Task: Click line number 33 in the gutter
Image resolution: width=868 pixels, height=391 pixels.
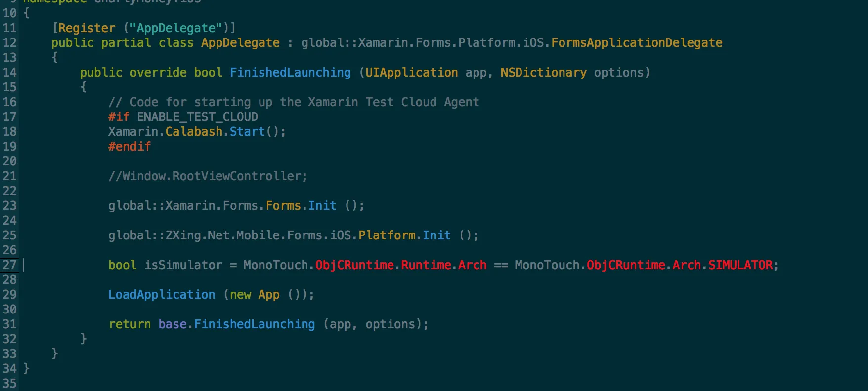Action: tap(9, 354)
